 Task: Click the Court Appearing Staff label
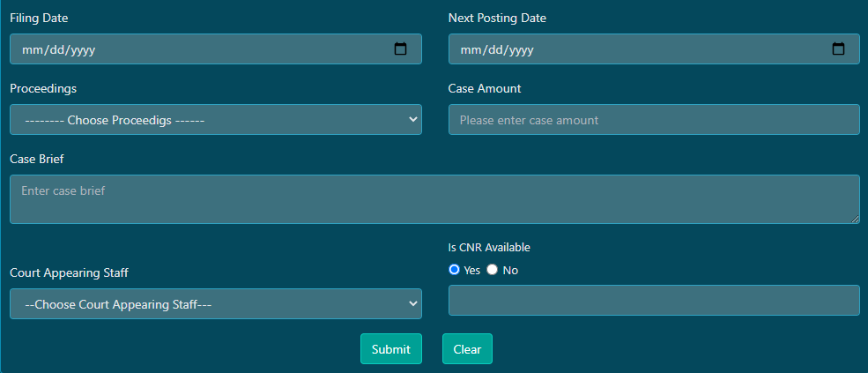(x=70, y=273)
